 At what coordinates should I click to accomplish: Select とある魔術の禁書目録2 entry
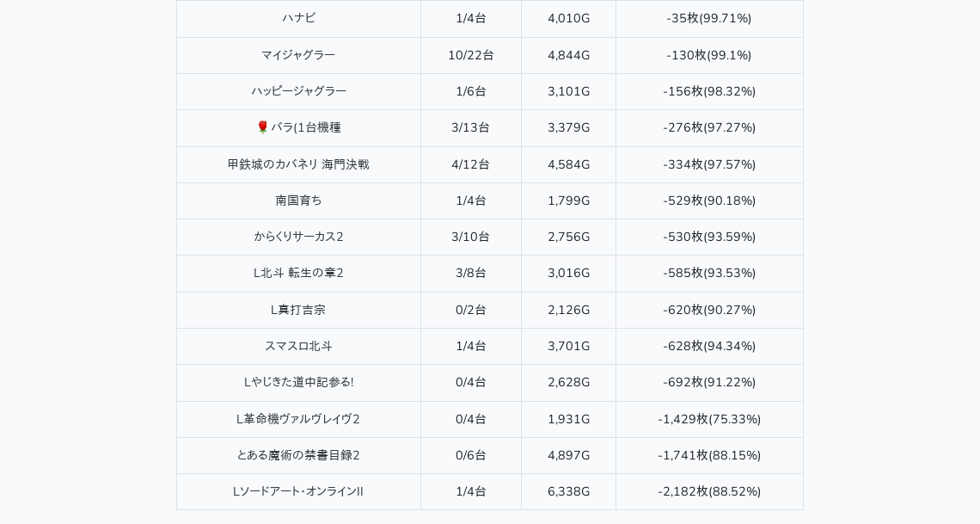298,456
